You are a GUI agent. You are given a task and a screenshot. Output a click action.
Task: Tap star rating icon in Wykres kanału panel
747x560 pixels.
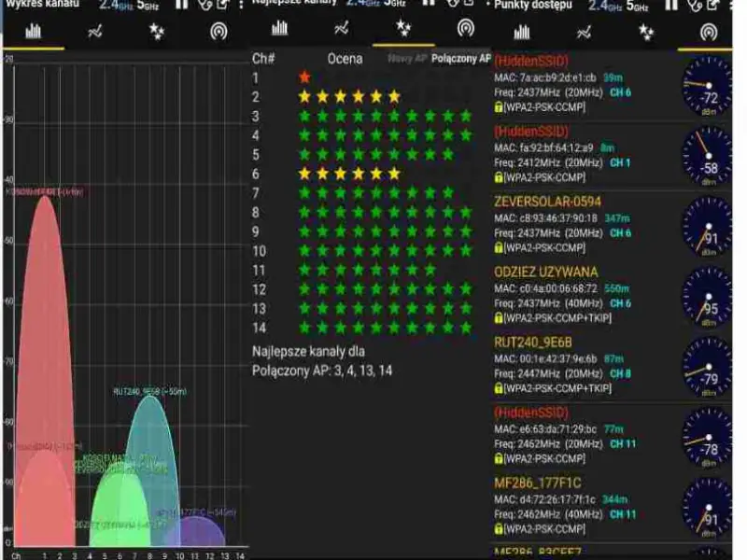click(157, 31)
